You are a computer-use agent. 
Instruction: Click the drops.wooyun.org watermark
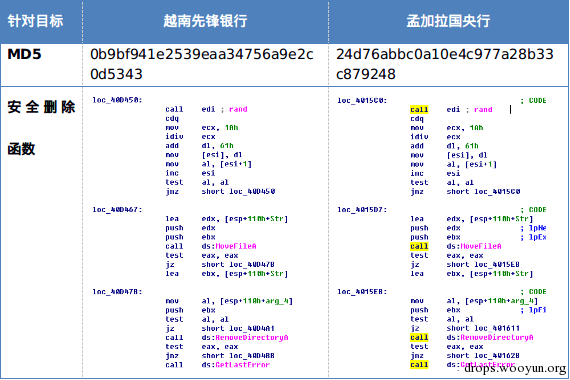[515, 368]
